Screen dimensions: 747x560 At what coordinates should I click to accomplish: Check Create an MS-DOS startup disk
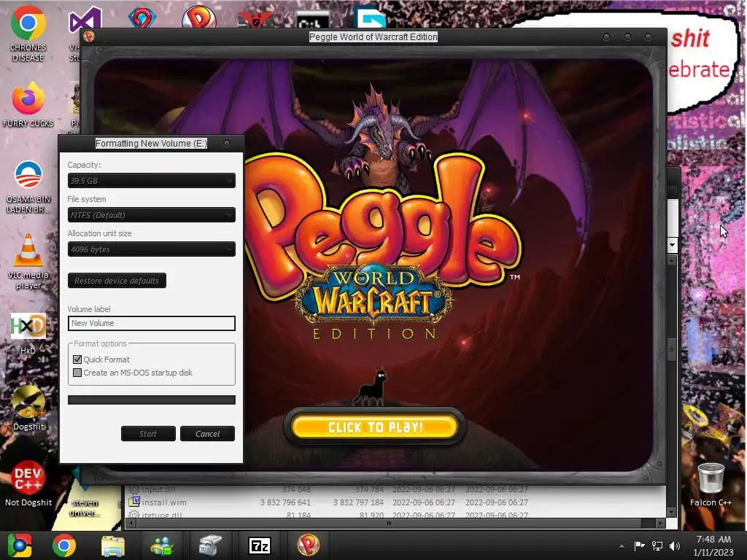pos(77,373)
